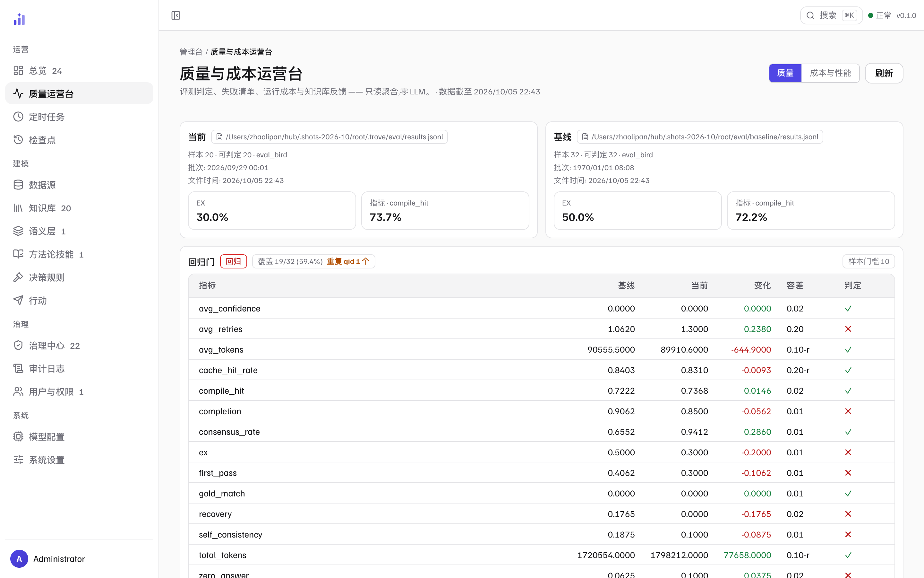Click the pass checkmark in compile_hit row

coord(848,391)
